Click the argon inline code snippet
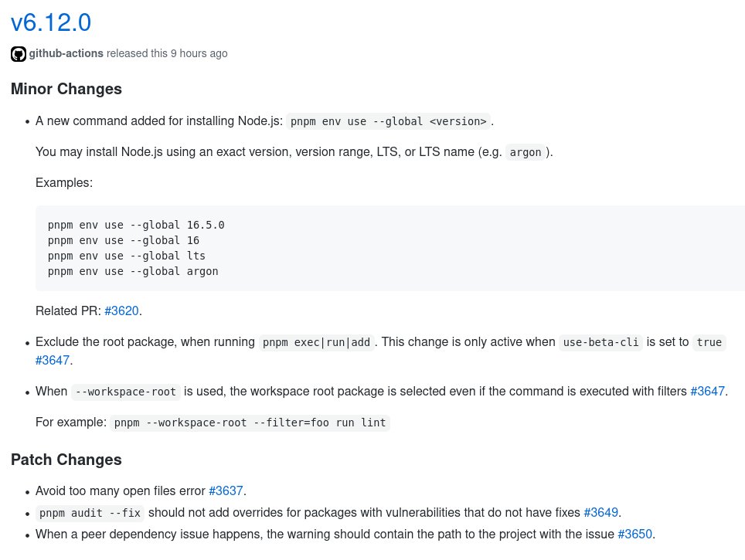The width and height of the screenshot is (745, 560). (x=526, y=152)
